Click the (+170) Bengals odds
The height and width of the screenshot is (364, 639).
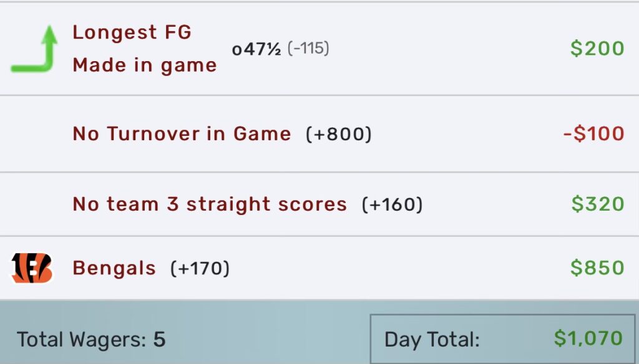[x=200, y=268]
